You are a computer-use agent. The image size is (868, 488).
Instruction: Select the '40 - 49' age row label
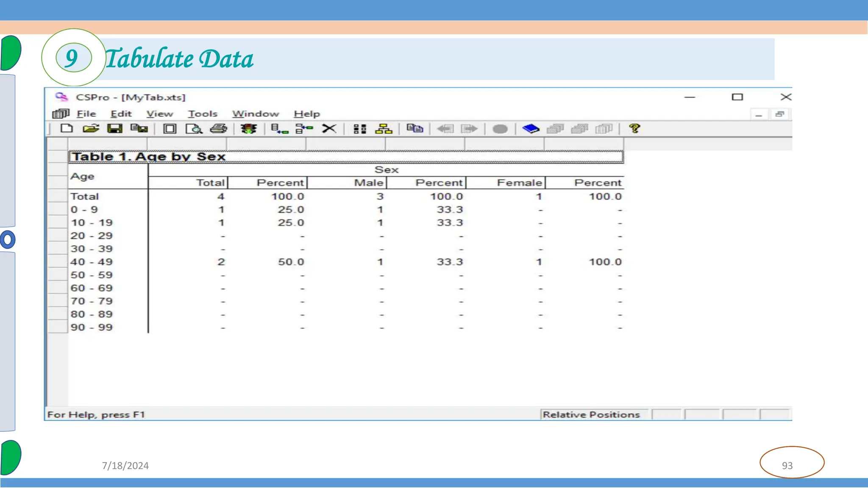[92, 262]
